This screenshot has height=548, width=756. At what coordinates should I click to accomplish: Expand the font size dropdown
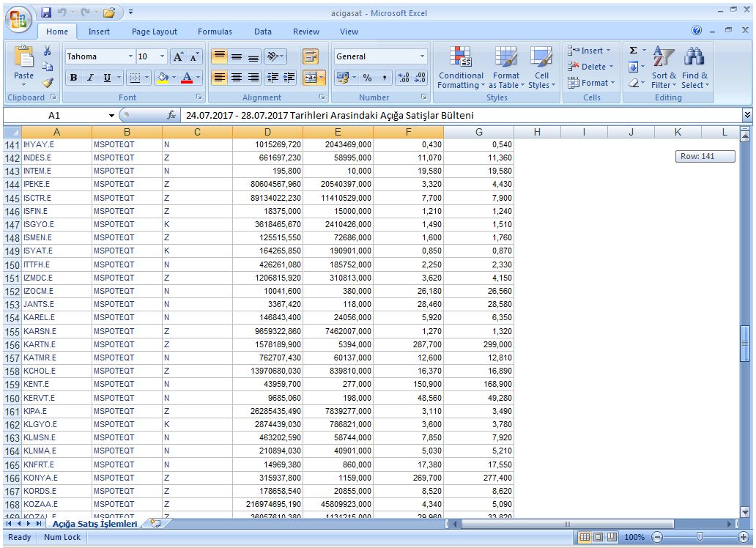coord(162,56)
